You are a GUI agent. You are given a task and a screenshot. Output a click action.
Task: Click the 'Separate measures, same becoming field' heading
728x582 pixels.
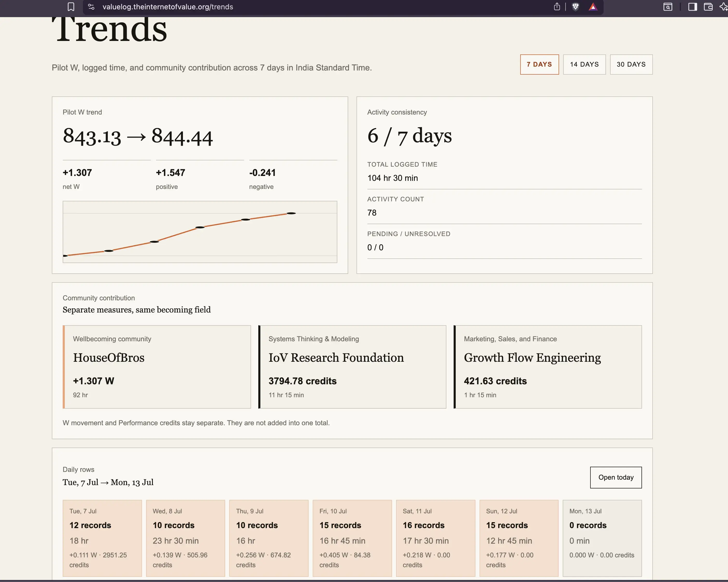(137, 310)
